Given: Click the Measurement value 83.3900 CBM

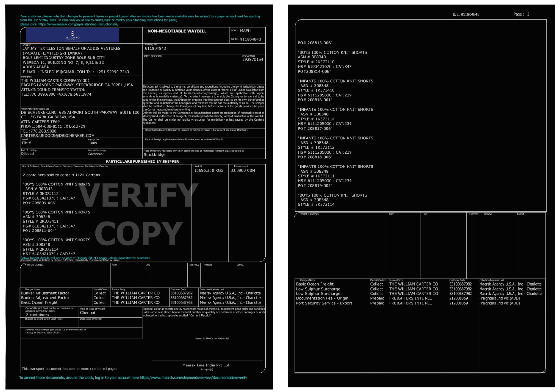Looking at the screenshot, I should click(243, 170).
